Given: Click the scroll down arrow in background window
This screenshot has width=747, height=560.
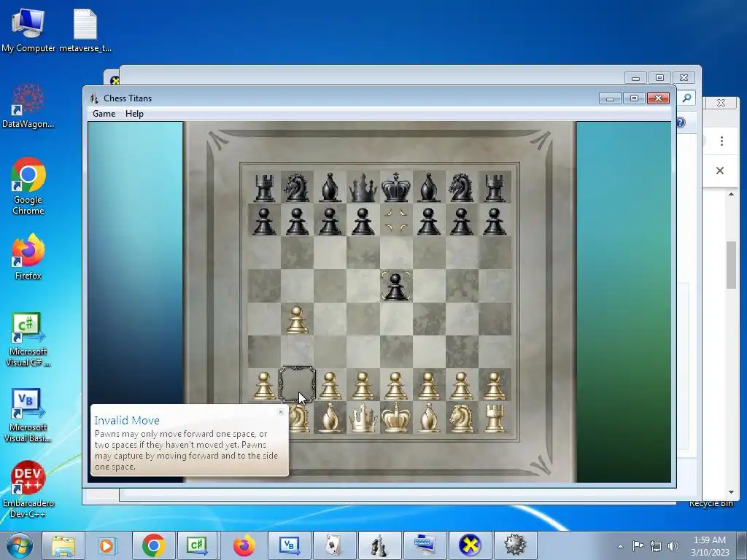Looking at the screenshot, I should (x=731, y=492).
